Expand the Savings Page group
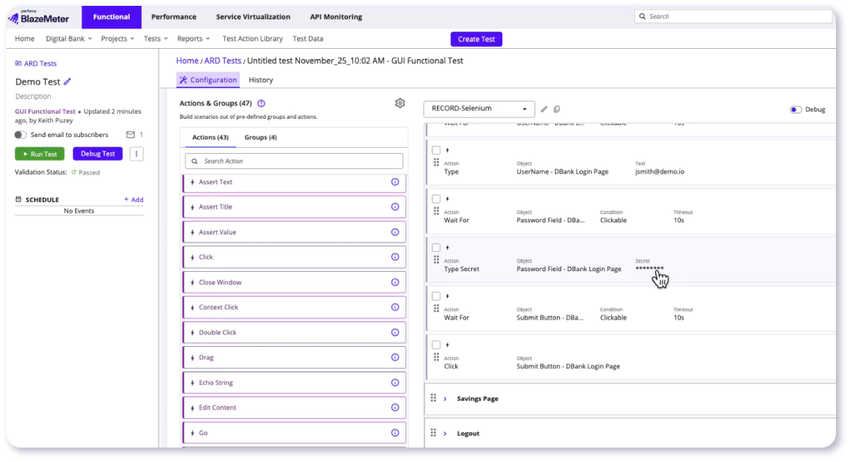The image size is (868, 462). 446,399
